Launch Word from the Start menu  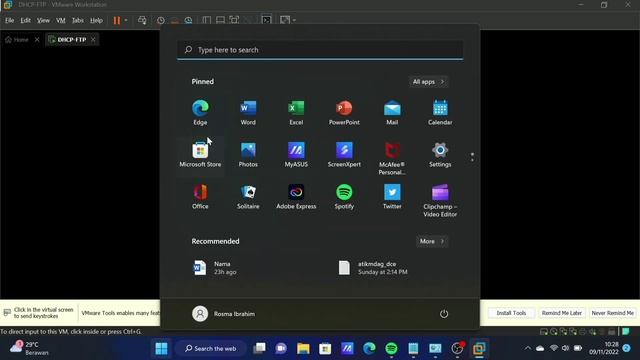[x=248, y=113]
